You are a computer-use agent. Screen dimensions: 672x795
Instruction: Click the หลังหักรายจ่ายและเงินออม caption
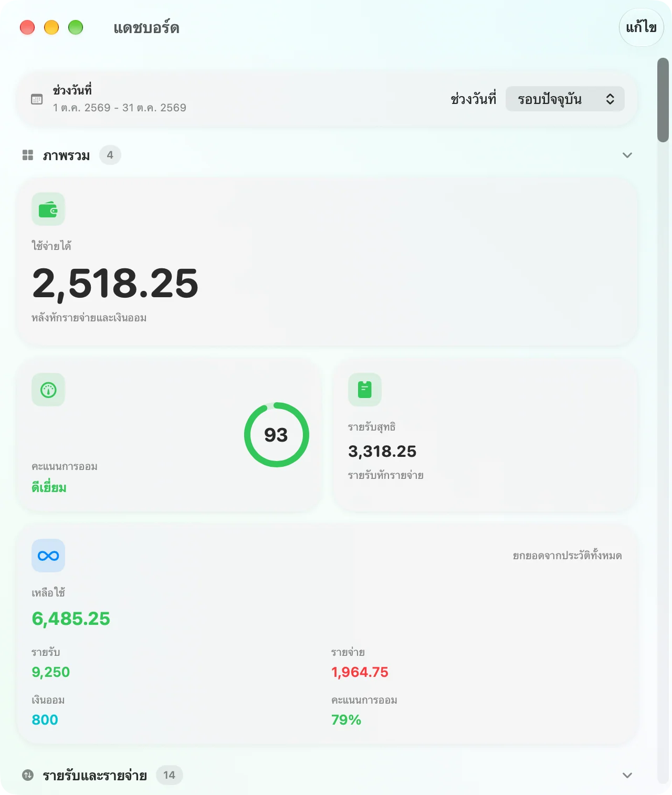[89, 318]
